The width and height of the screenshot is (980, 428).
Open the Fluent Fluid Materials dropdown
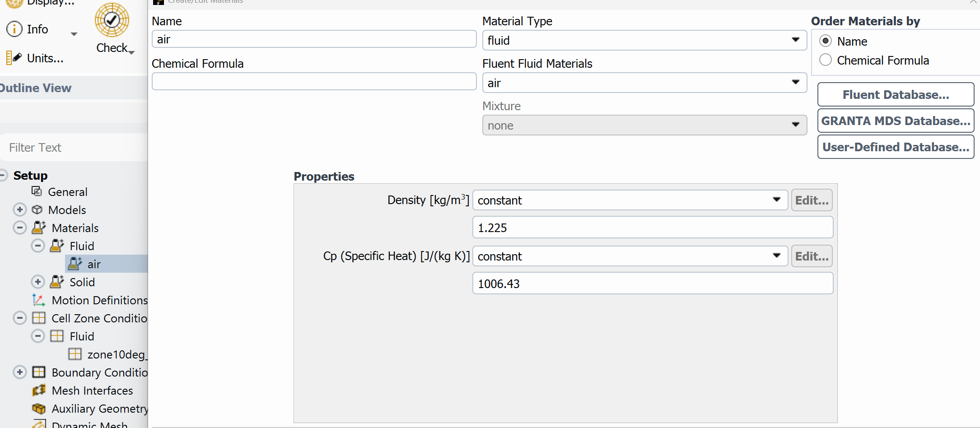[644, 83]
